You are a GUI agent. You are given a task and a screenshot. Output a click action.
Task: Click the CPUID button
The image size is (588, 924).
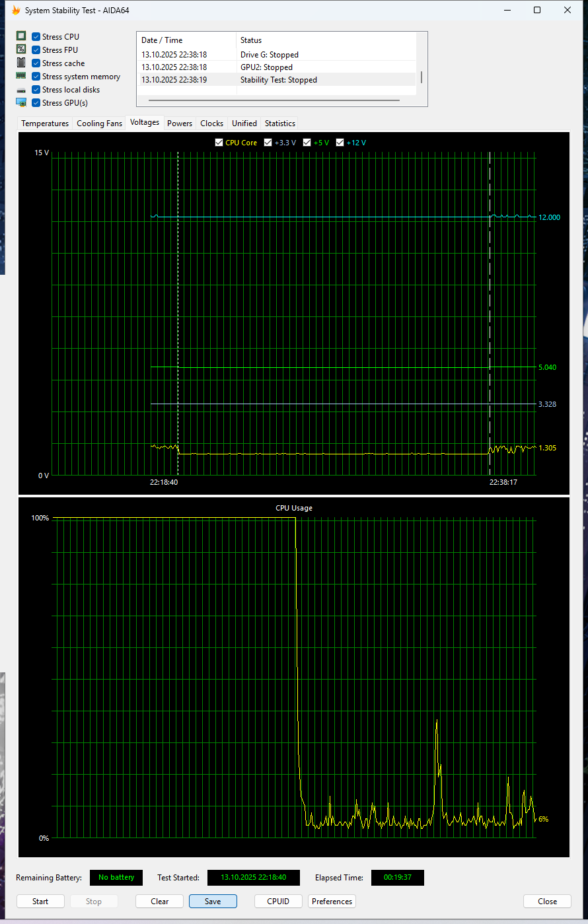(278, 901)
